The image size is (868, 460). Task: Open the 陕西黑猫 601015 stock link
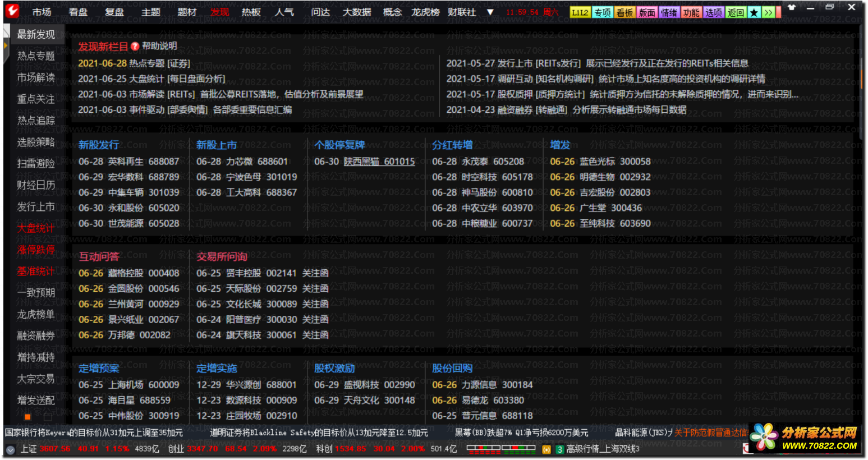(x=379, y=162)
